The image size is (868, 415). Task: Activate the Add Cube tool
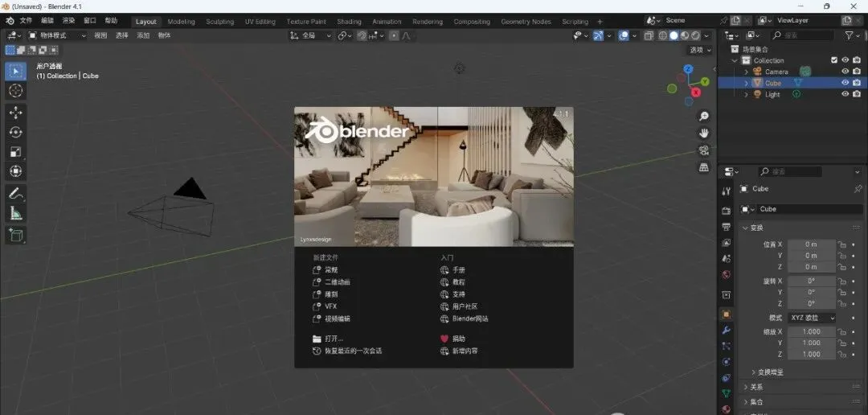[15, 235]
